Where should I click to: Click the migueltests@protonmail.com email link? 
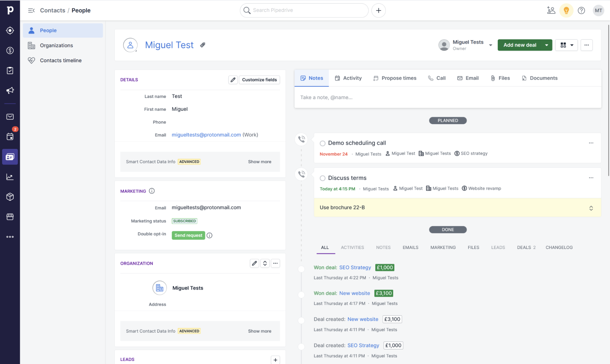pyautogui.click(x=206, y=134)
